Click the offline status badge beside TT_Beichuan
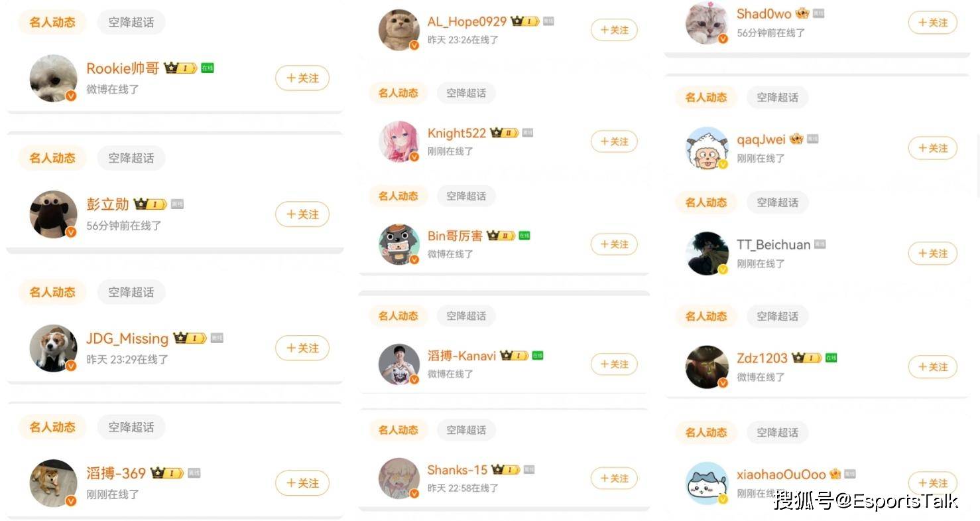 [820, 244]
